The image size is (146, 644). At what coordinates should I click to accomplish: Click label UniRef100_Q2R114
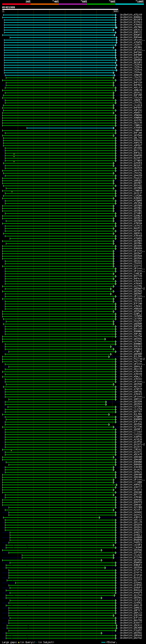click(131, 58)
